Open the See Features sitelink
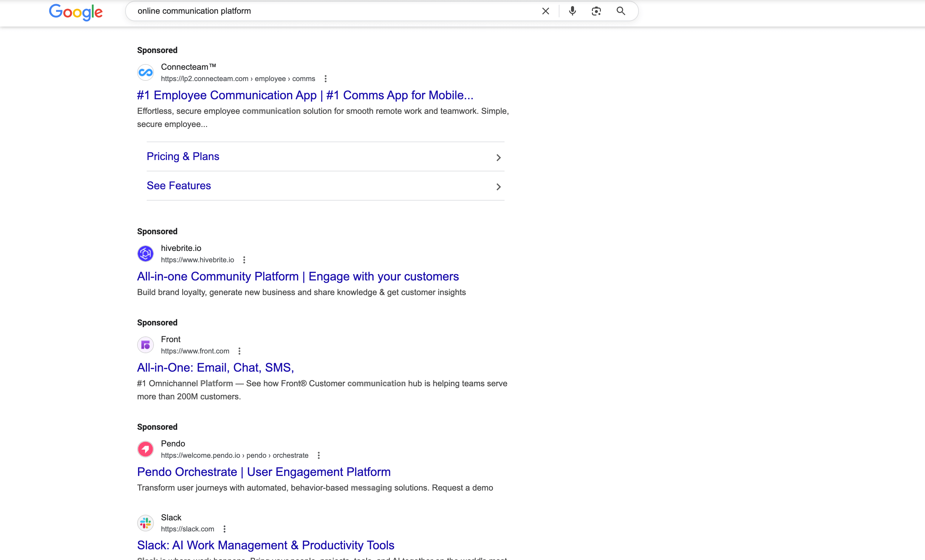Screen dimensions: 925x560 (x=179, y=186)
